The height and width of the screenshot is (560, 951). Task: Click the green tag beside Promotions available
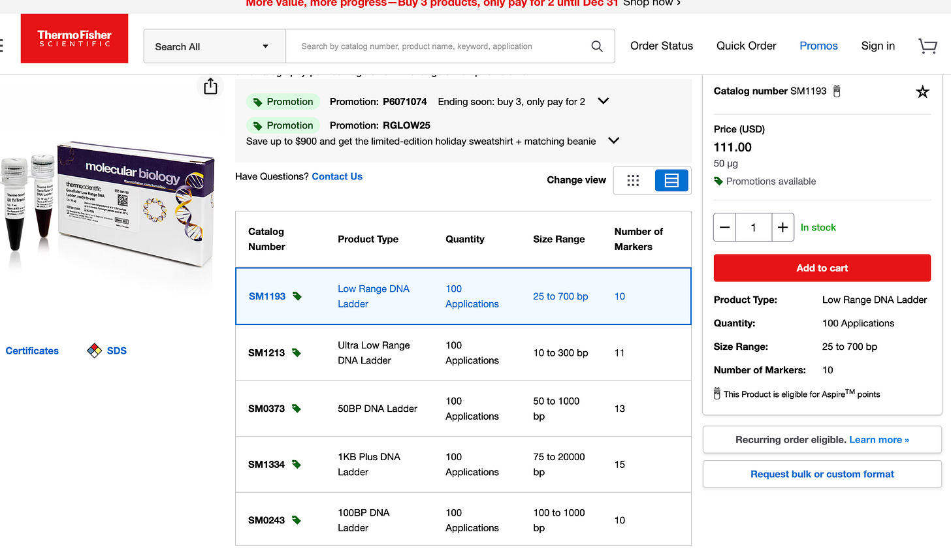click(x=718, y=181)
